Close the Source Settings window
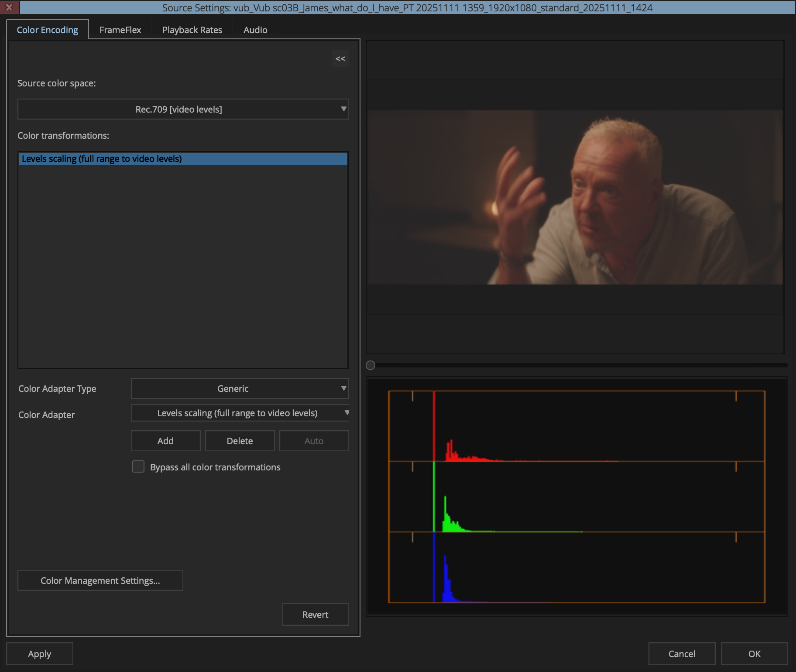This screenshot has height=672, width=796. pos(9,7)
